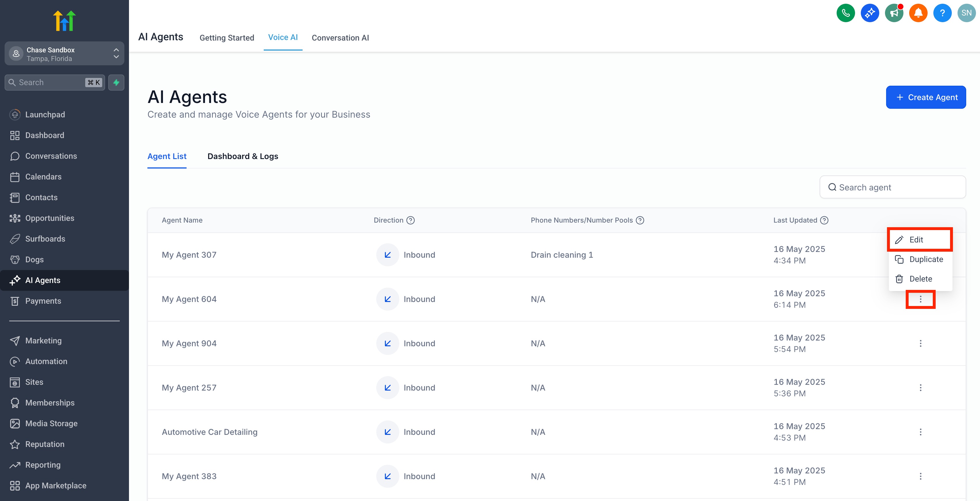Open the orange notifications bell
The width and height of the screenshot is (980, 501).
click(918, 13)
